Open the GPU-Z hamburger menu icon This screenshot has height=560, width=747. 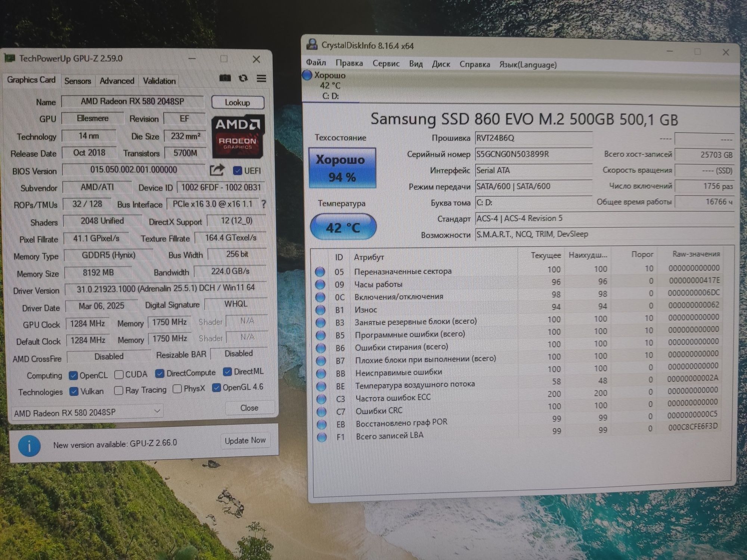click(x=261, y=78)
